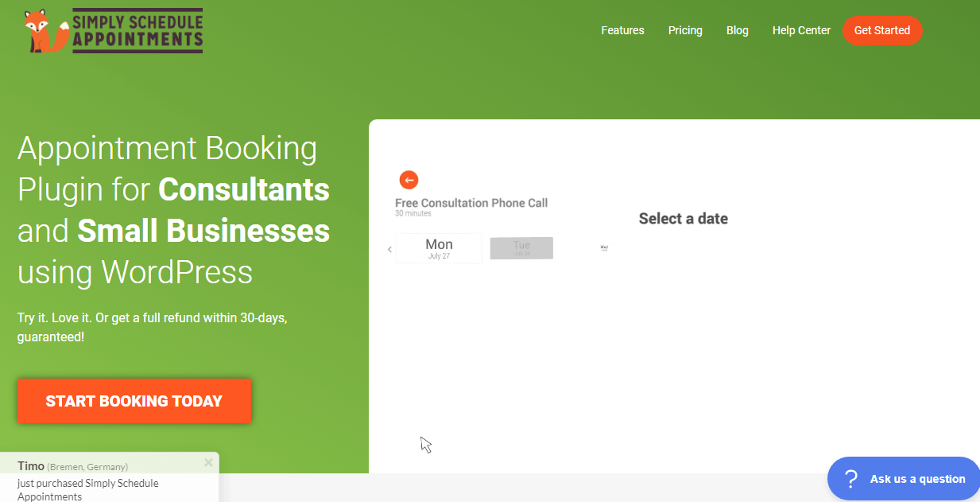Image resolution: width=980 pixels, height=502 pixels.
Task: Pick the small Wed date tile
Action: 604,248
